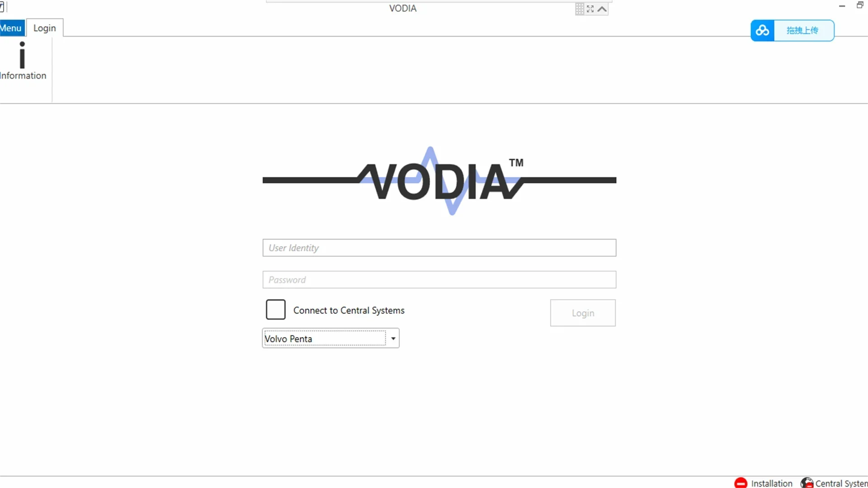Click the upload/share icon top right

[x=762, y=30]
